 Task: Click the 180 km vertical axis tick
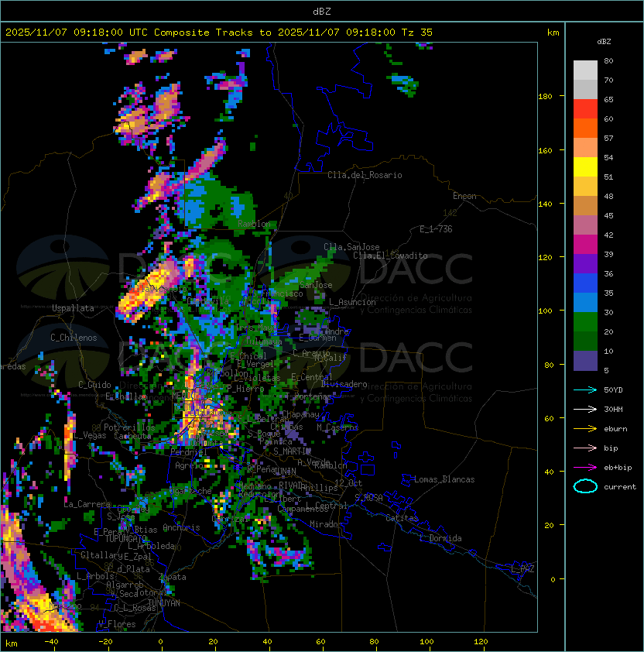click(x=545, y=97)
